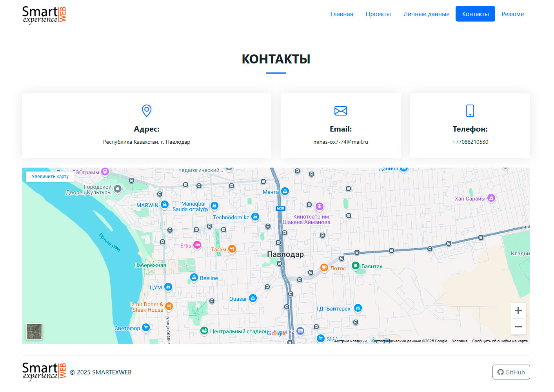Select the Лотос cafe marker
554x392 pixels.
point(324,267)
